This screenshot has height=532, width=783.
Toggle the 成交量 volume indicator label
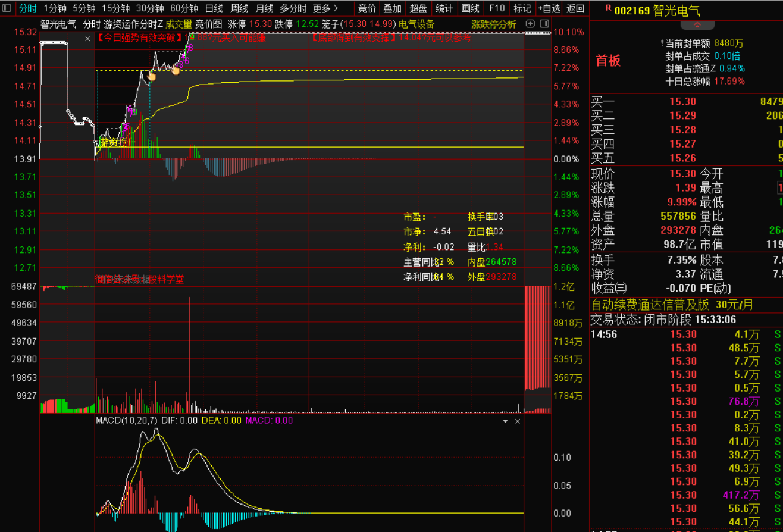pos(180,25)
